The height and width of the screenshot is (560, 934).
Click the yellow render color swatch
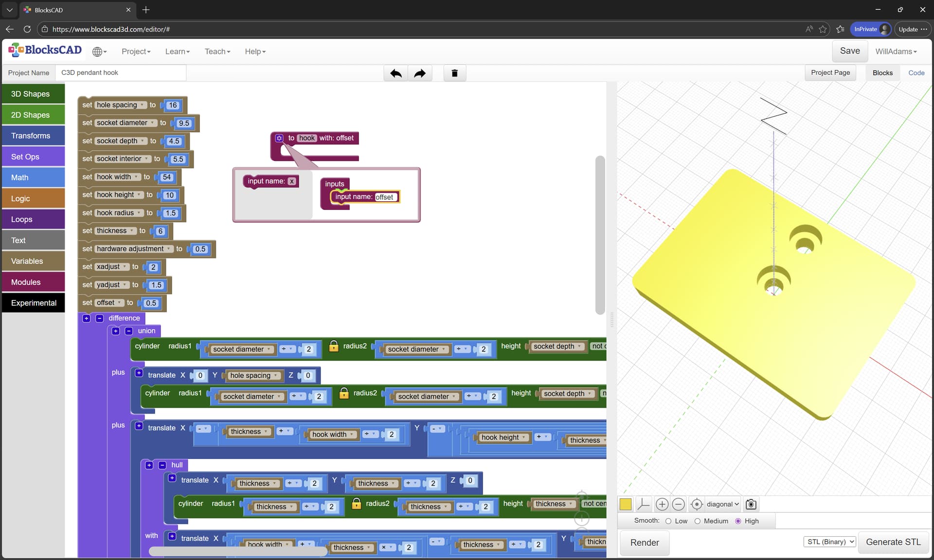(x=626, y=504)
